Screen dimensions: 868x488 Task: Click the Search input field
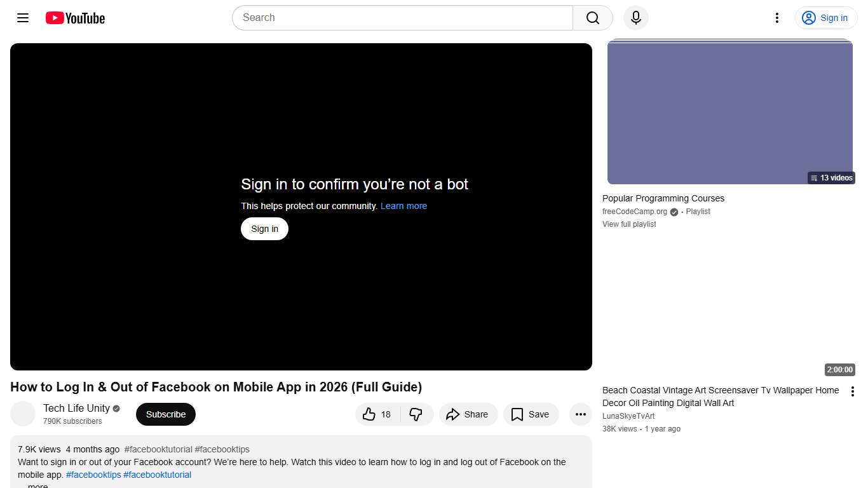click(x=402, y=18)
